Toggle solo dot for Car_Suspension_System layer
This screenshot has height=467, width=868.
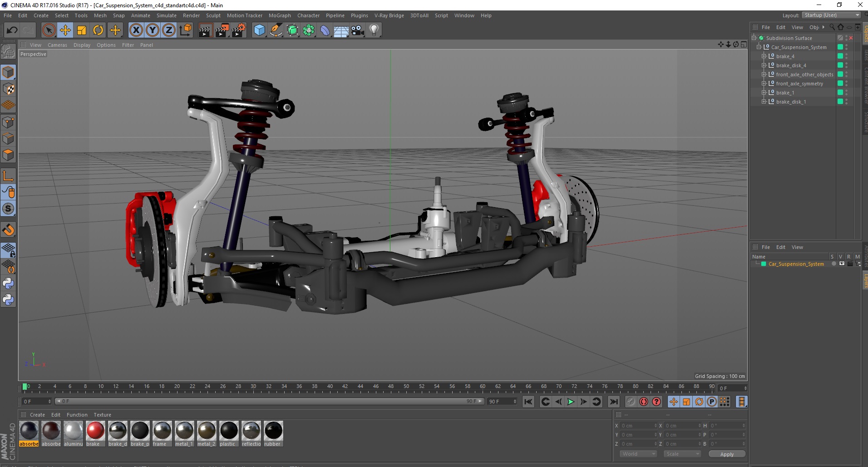tap(833, 264)
